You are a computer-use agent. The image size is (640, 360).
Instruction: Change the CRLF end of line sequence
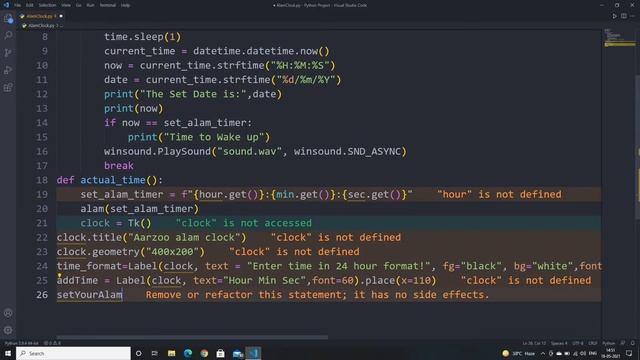(593, 343)
